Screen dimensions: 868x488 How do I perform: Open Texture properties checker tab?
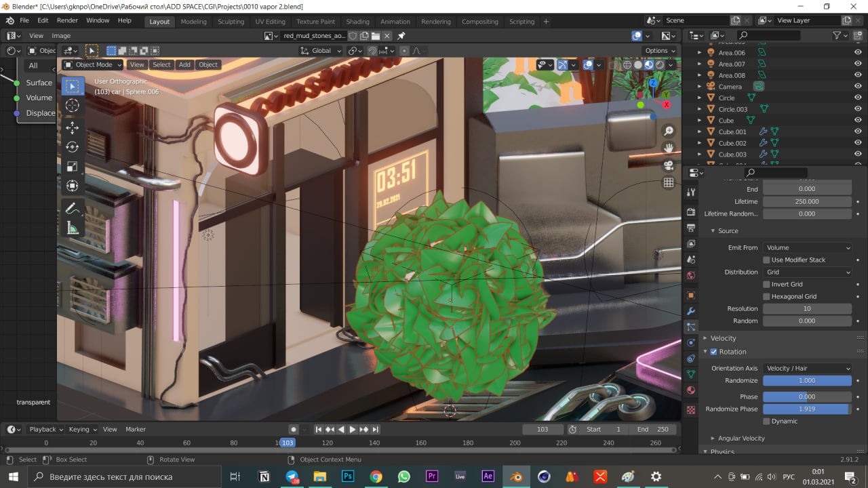point(691,410)
